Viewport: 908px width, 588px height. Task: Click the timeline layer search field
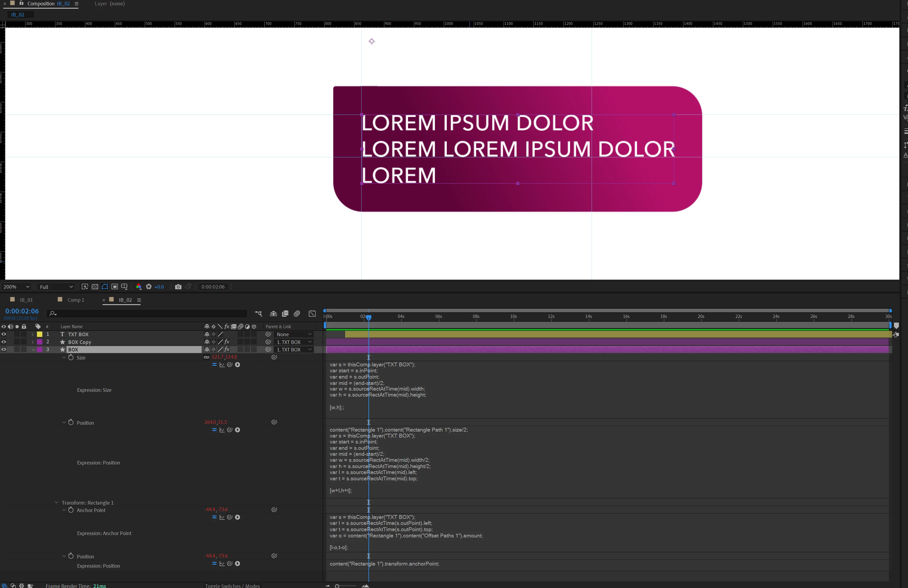pos(149,314)
